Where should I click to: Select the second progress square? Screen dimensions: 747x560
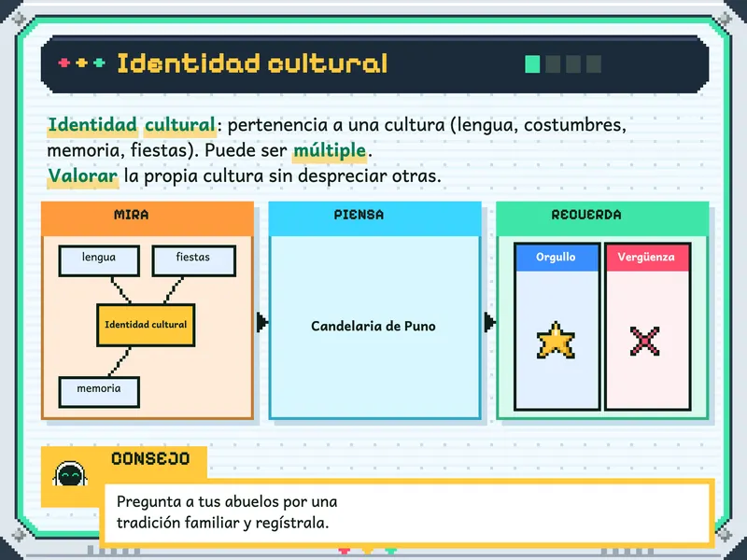pos(553,63)
